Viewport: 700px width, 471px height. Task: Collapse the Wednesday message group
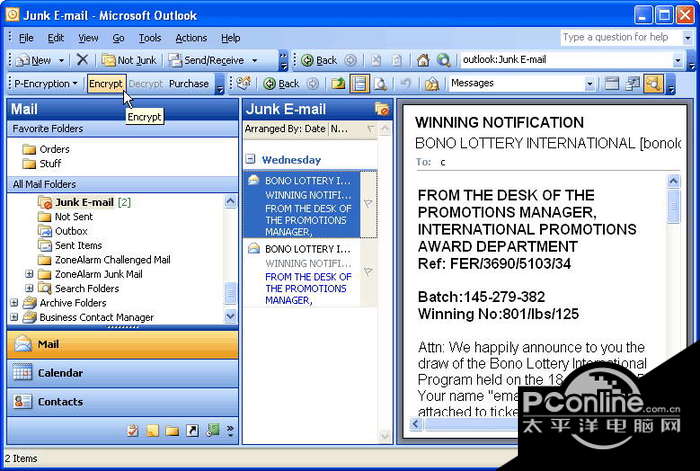coord(251,159)
